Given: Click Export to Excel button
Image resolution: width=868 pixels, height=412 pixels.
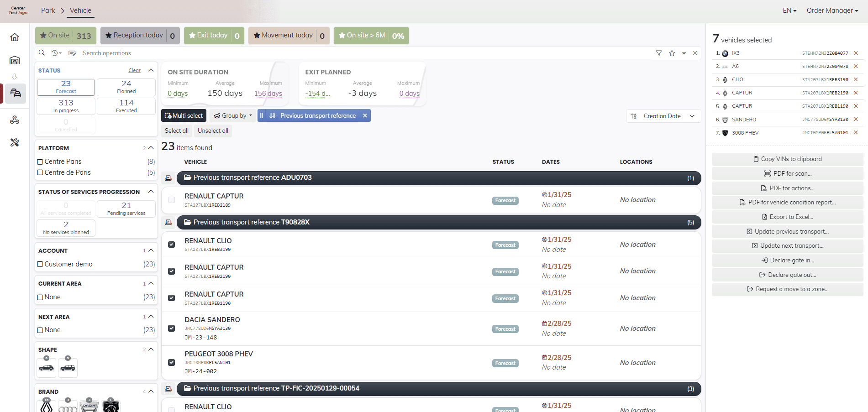Looking at the screenshot, I should coord(788,217).
